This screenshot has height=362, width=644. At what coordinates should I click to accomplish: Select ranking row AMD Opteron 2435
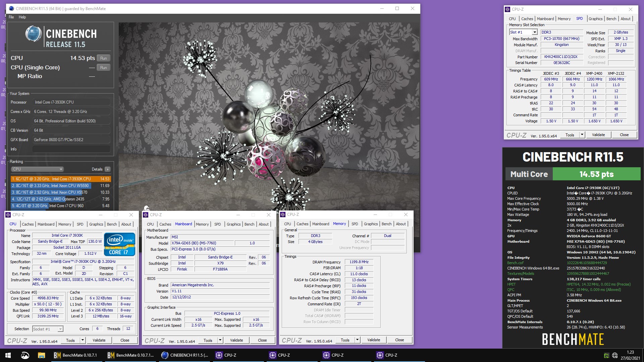point(61,199)
